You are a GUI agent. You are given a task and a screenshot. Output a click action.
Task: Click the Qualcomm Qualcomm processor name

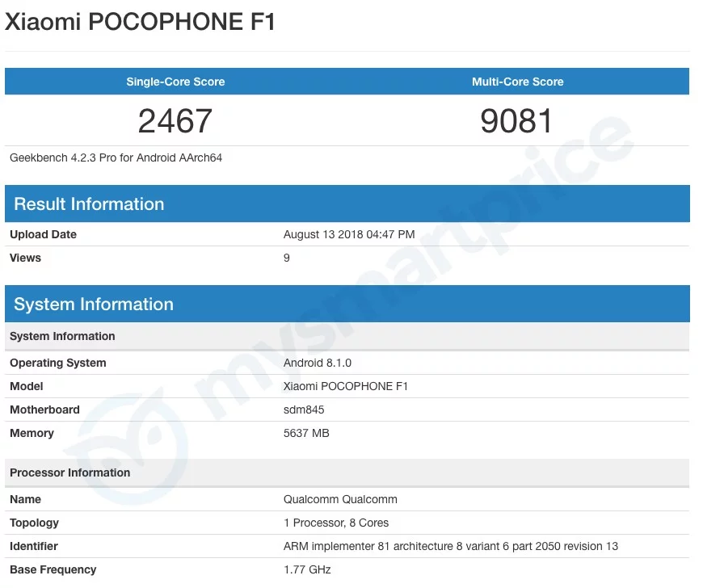(340, 499)
